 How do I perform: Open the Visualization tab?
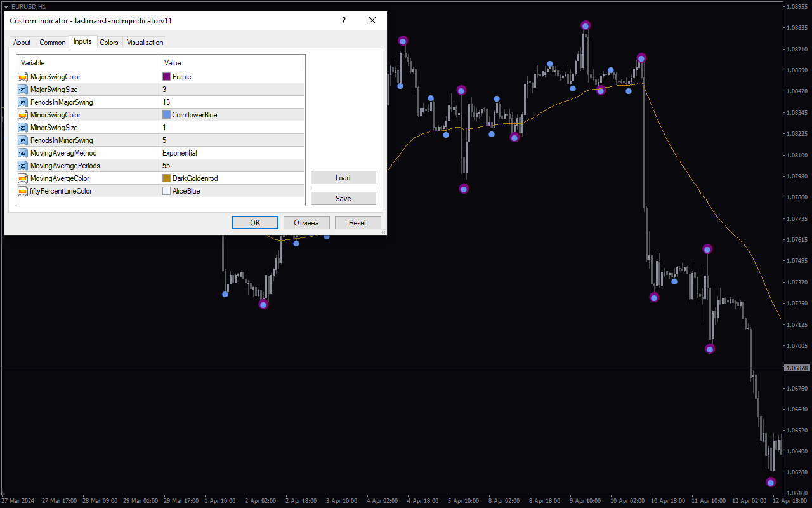coord(145,43)
